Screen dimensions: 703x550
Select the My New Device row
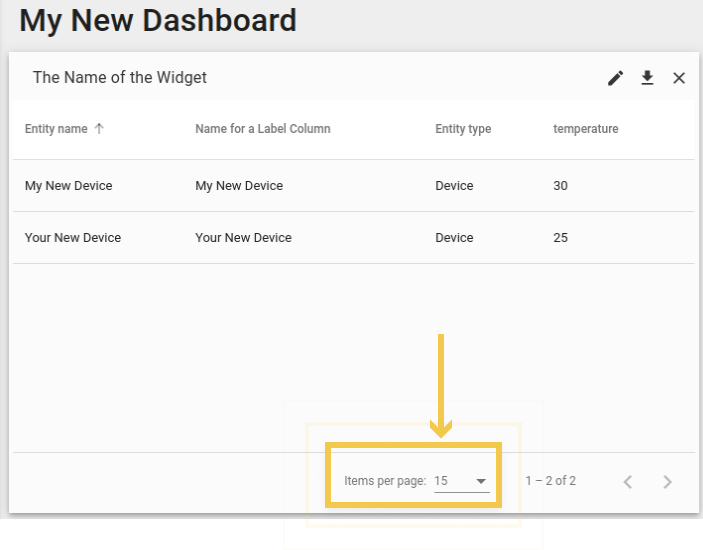[x=354, y=186]
